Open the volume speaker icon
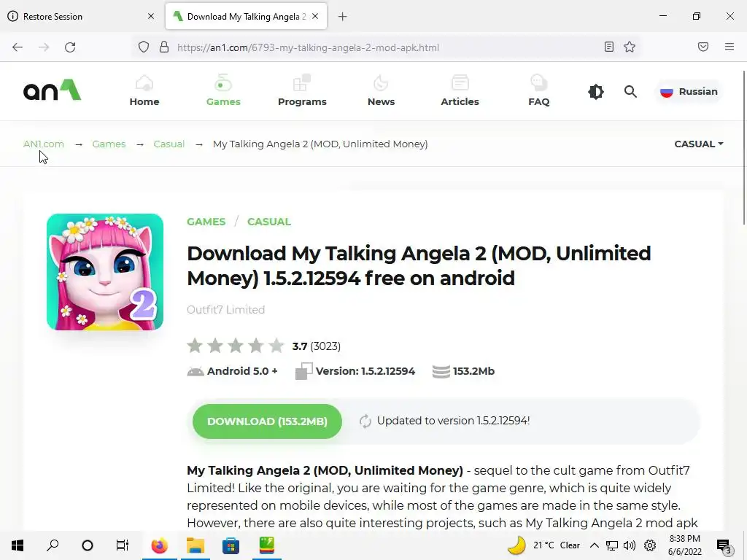The height and width of the screenshot is (560, 747). coord(630,545)
